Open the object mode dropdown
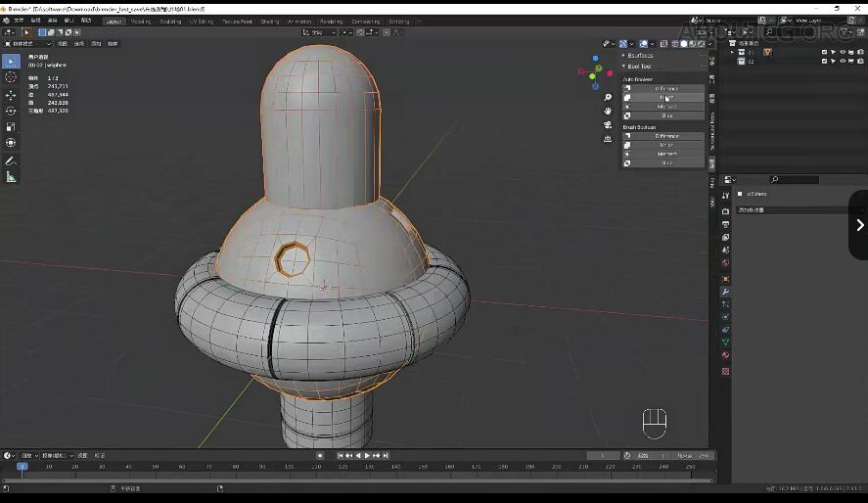The width and height of the screenshot is (868, 503). [x=27, y=44]
